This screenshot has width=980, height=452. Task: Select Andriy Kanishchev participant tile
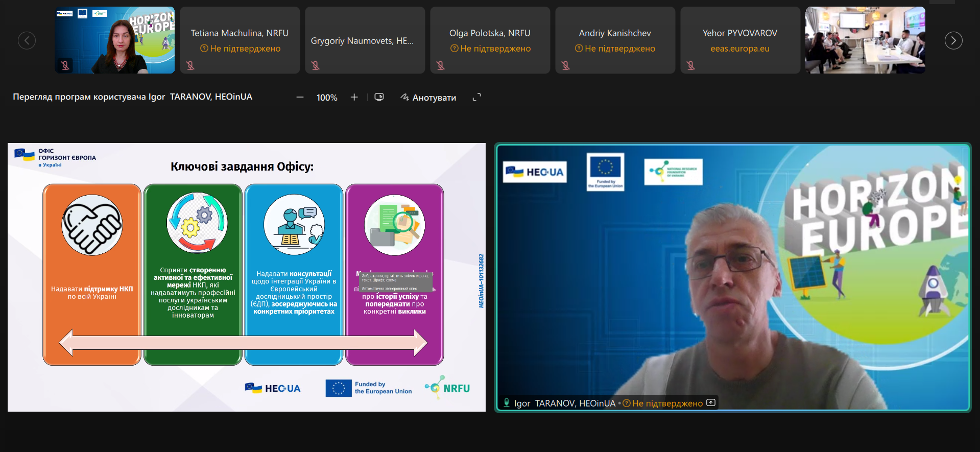tap(615, 40)
